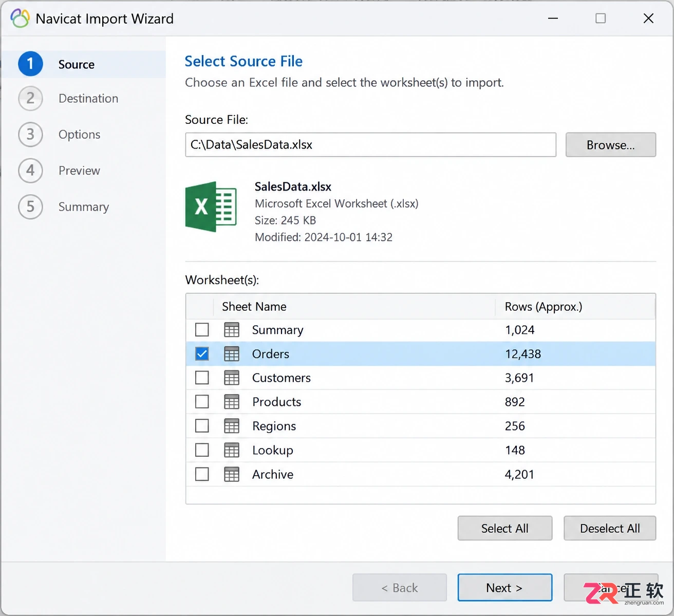Click step 4 circle icon
Screen dimensions: 674x616
(x=30, y=170)
